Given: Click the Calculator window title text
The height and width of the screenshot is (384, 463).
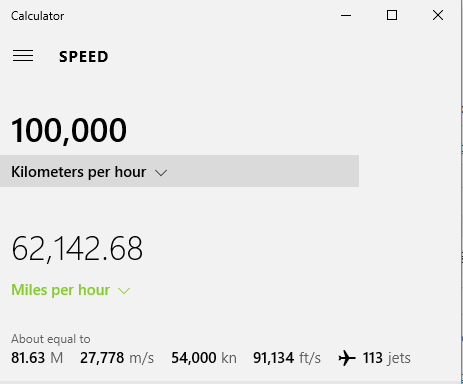Looking at the screenshot, I should 38,16.
